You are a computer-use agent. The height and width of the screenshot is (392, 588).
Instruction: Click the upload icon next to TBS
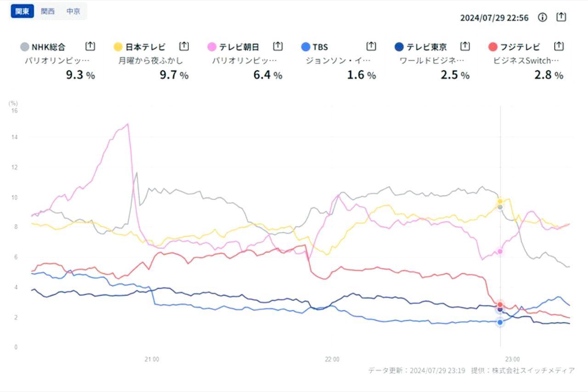(x=371, y=46)
